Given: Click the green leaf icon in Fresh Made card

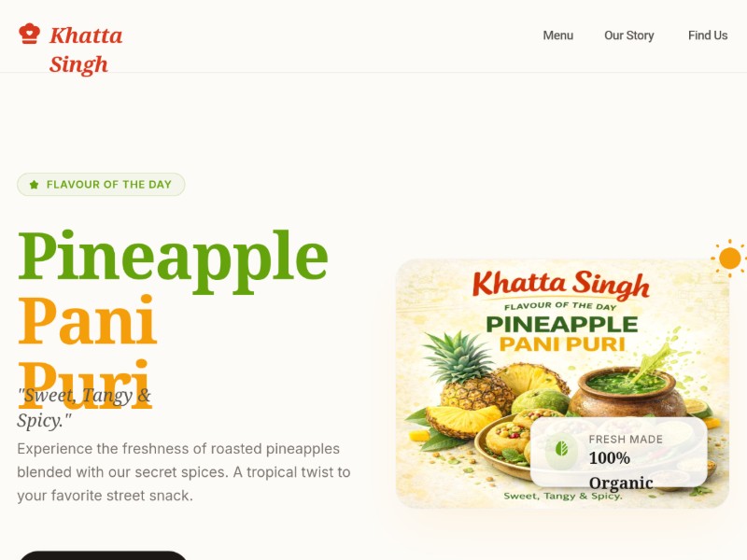Looking at the screenshot, I should (x=562, y=449).
